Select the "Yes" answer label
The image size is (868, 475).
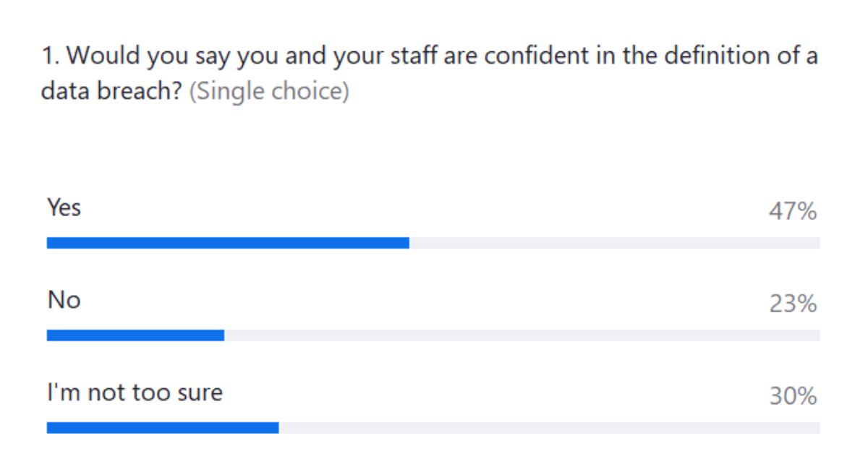[x=64, y=208]
